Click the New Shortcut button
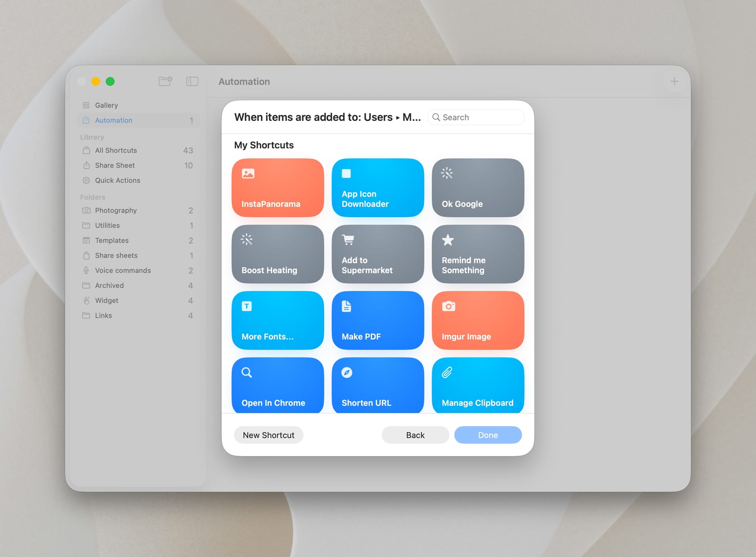Viewport: 756px width, 557px height. pos(268,435)
